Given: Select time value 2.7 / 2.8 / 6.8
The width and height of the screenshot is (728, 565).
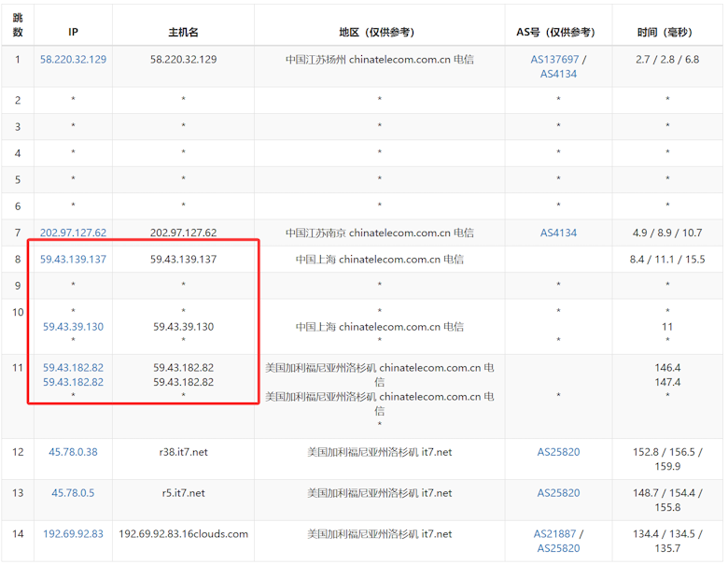Looking at the screenshot, I should [x=667, y=60].
